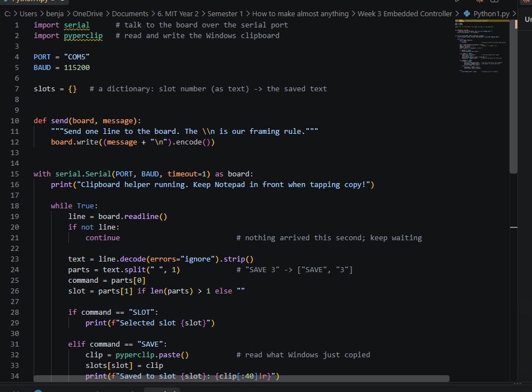The image size is (532, 392).
Task: Click 'slots[slot] = clip' on line 33
Action: click(124, 366)
